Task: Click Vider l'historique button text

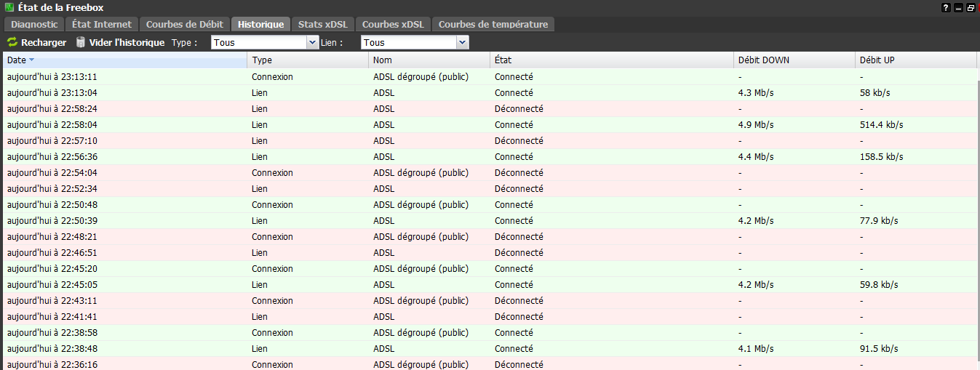Action: click(127, 43)
